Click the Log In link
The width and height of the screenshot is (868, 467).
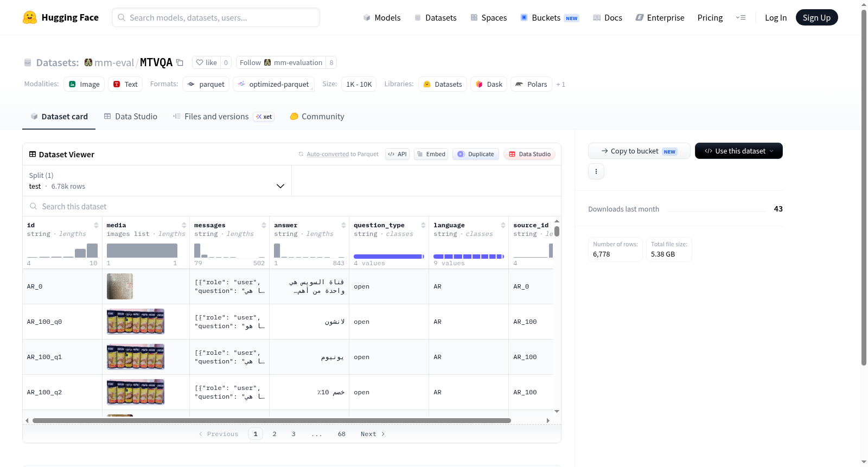776,17
